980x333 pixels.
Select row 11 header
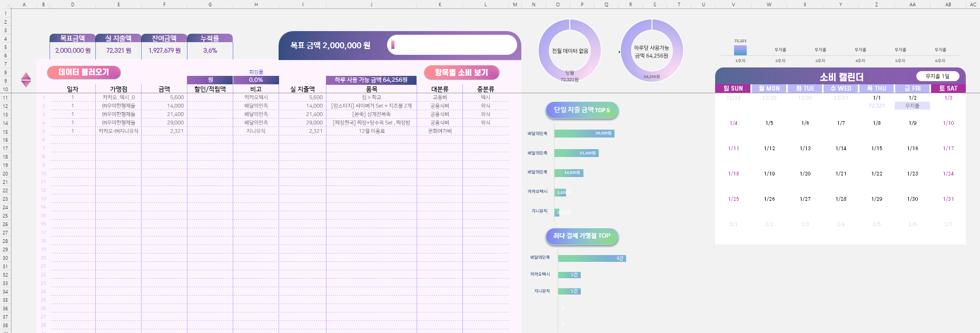[5, 97]
